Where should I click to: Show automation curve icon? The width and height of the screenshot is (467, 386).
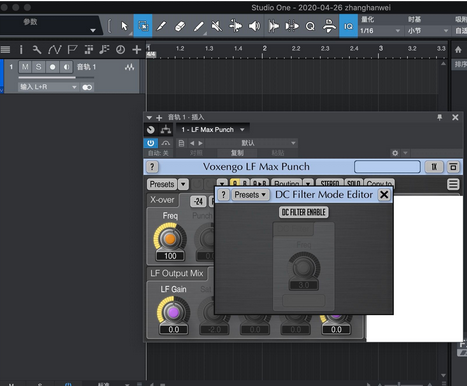[54, 50]
